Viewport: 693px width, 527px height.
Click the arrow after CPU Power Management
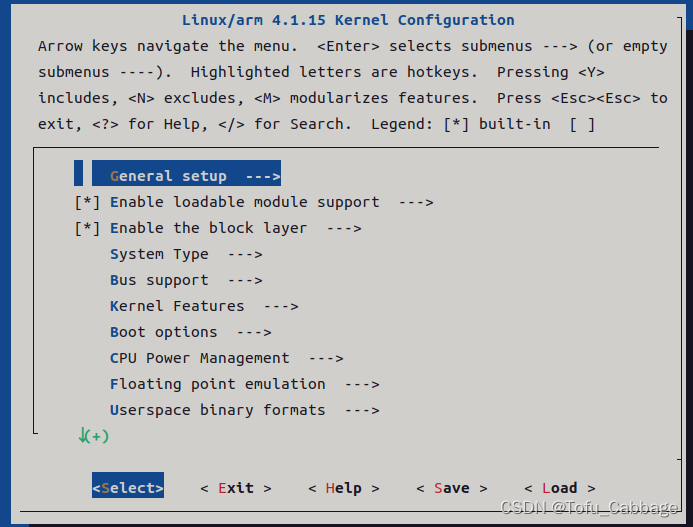(326, 359)
